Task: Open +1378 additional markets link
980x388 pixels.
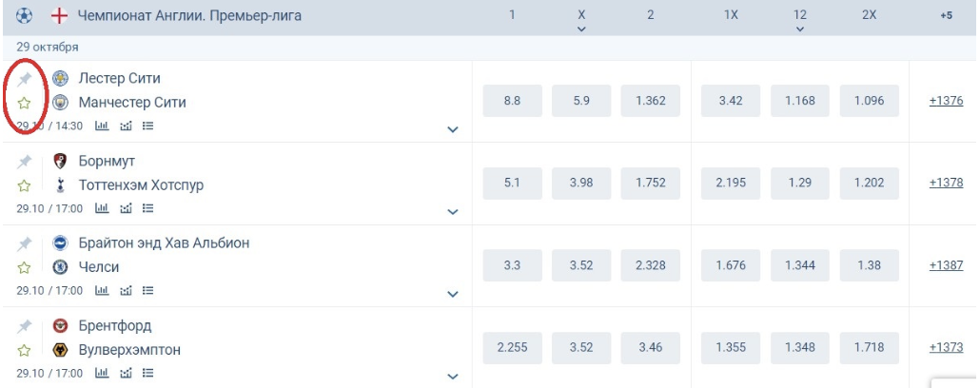Action: 947,184
